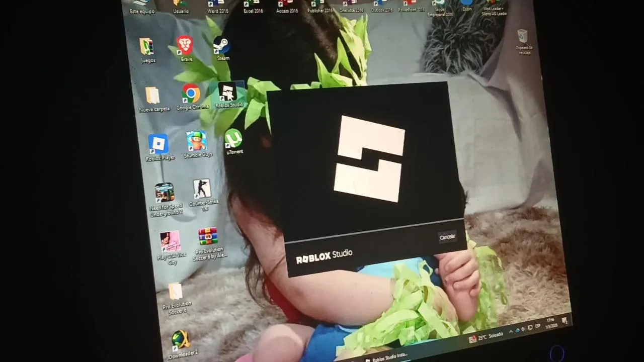Launch Word 2016 shortcut
The image size is (644, 362).
pos(217,7)
